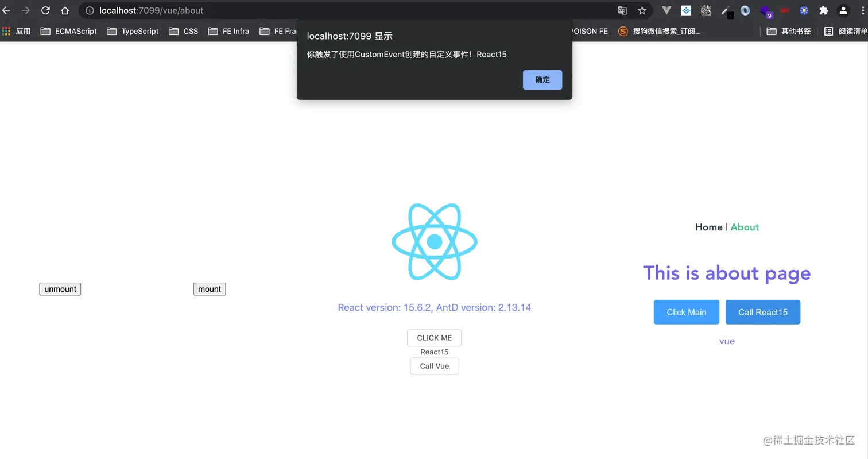Image resolution: width=868 pixels, height=459 pixels.
Task: Open the 阅读清单 reading list
Action: [x=845, y=31]
